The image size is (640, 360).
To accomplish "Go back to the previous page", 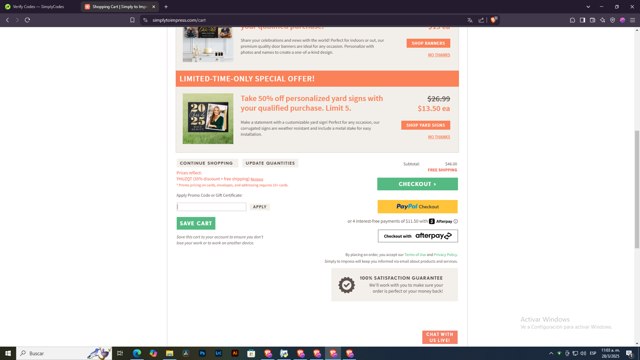I will (x=7, y=20).
